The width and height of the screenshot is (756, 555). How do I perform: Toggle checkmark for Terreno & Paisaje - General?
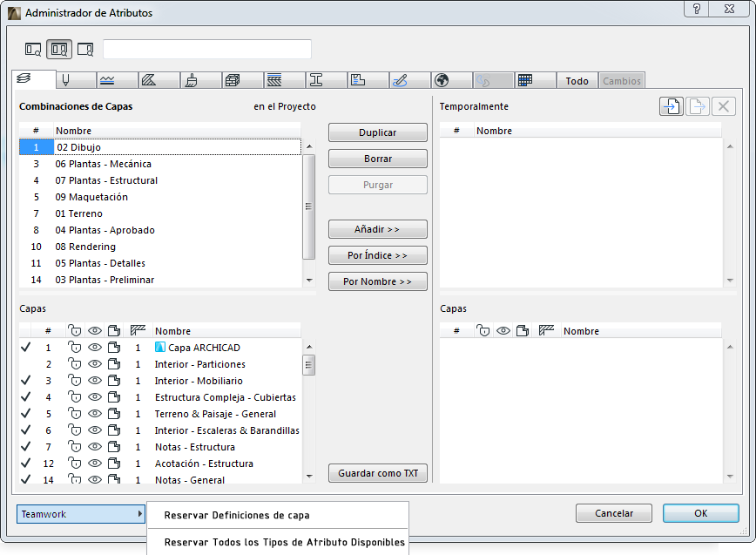coord(26,413)
